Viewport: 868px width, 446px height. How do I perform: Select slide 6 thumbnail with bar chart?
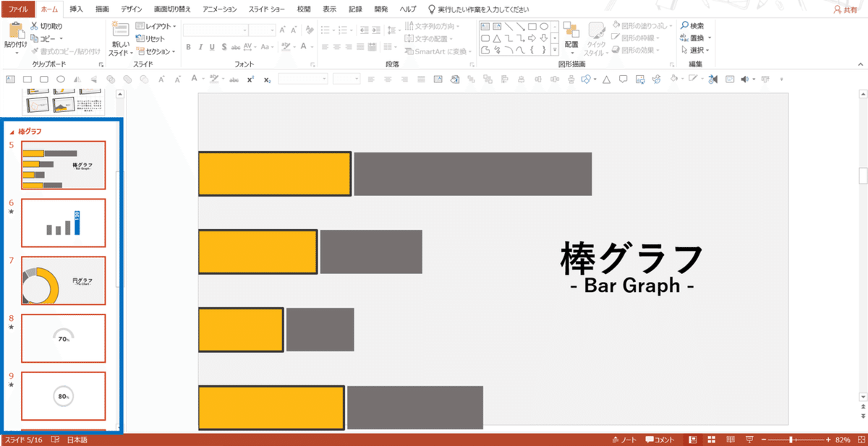click(64, 223)
